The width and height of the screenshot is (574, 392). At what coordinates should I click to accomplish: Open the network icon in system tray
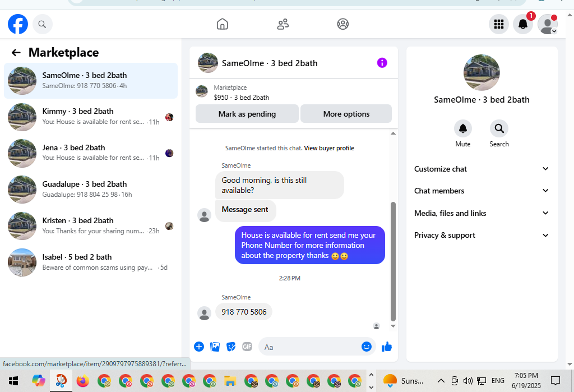point(482,381)
